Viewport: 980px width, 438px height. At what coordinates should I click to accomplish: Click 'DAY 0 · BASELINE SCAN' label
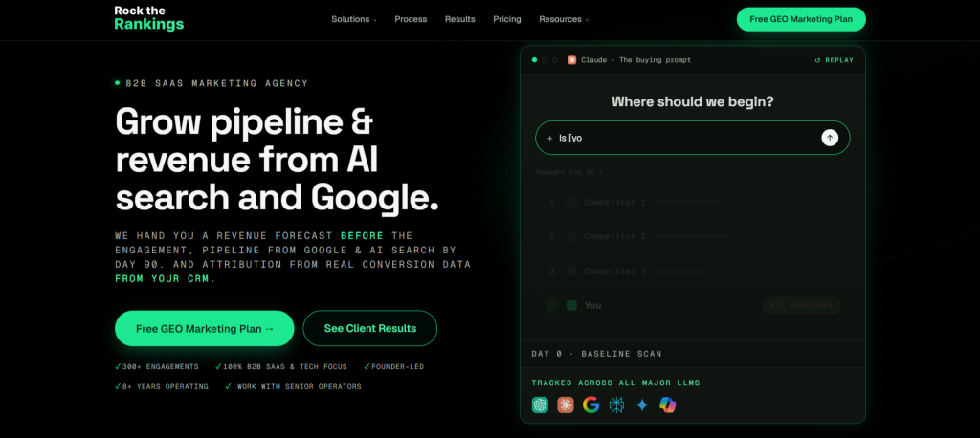pos(596,354)
